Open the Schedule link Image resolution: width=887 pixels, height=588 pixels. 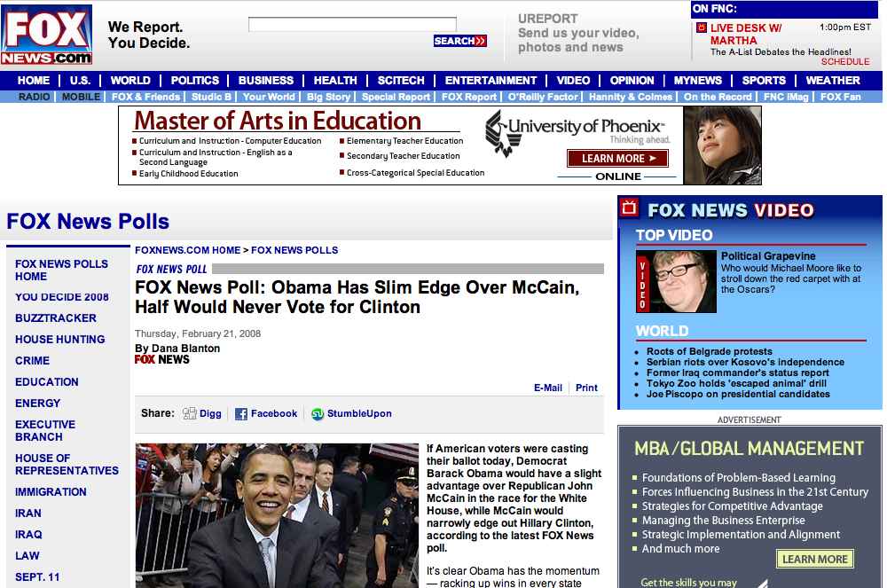[844, 62]
